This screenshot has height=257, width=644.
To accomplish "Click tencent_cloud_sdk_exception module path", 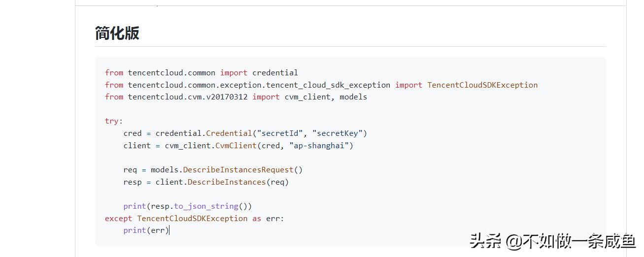I will (328, 85).
